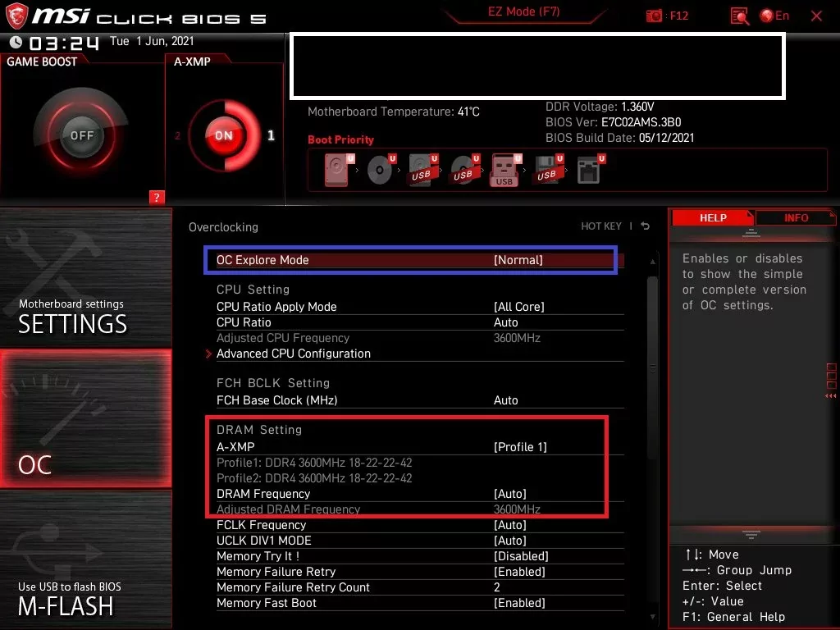Screen dimensions: 840x630
Task: Select the highlighted USB key boot device
Action: (x=504, y=171)
